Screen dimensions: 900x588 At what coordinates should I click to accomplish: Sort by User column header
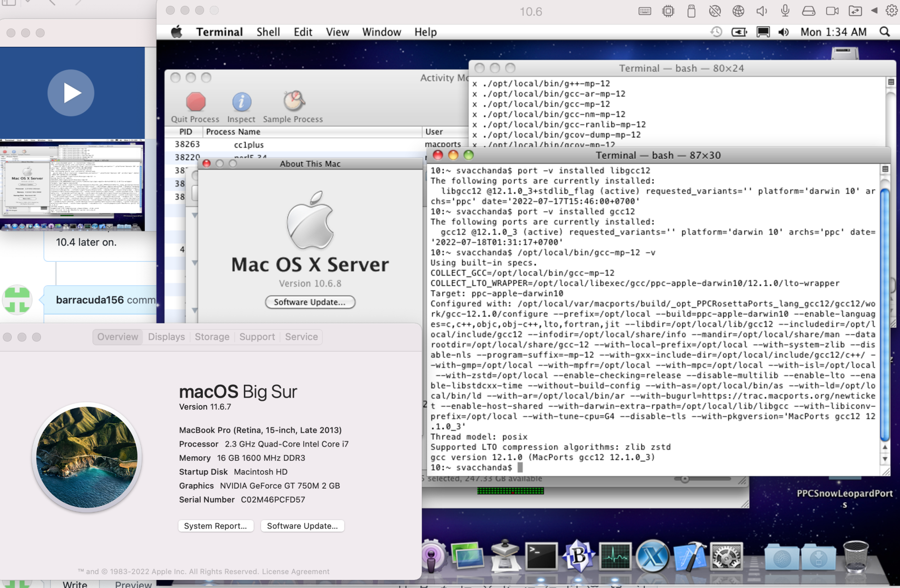coord(445,132)
